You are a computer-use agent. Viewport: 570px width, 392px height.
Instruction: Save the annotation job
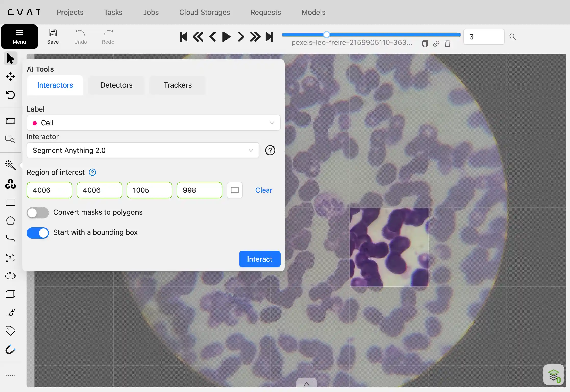point(53,37)
